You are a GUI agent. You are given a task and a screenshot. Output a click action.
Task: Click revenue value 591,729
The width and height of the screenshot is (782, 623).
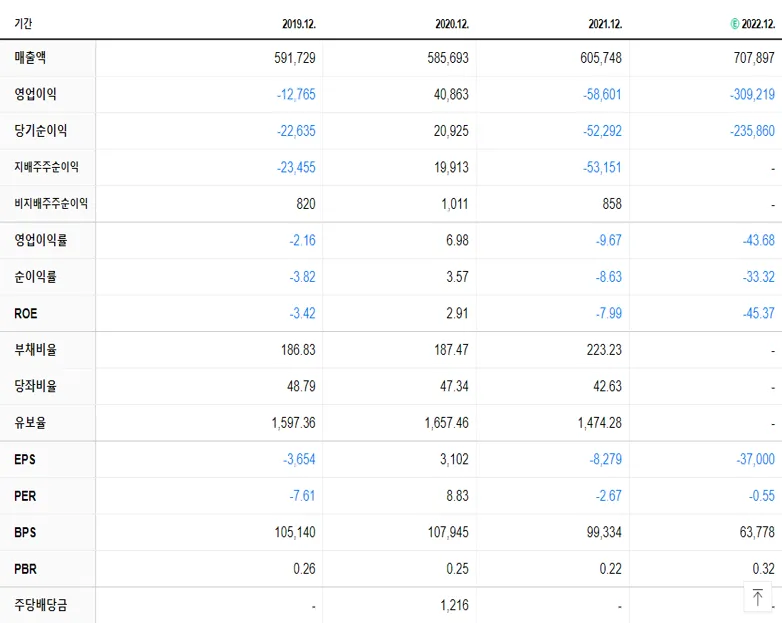pos(295,58)
